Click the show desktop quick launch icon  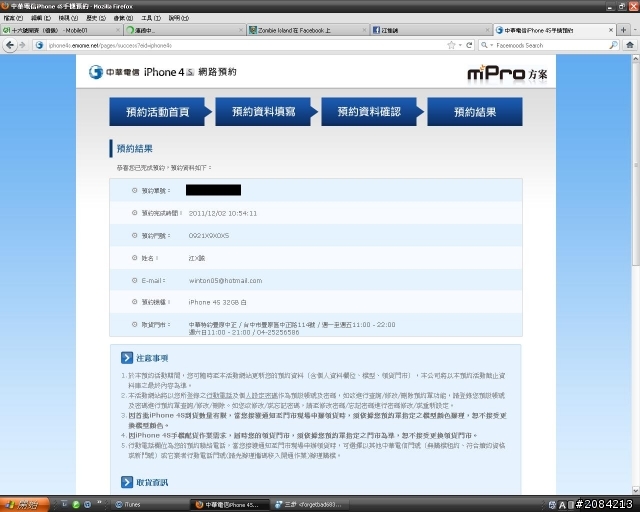click(64, 504)
